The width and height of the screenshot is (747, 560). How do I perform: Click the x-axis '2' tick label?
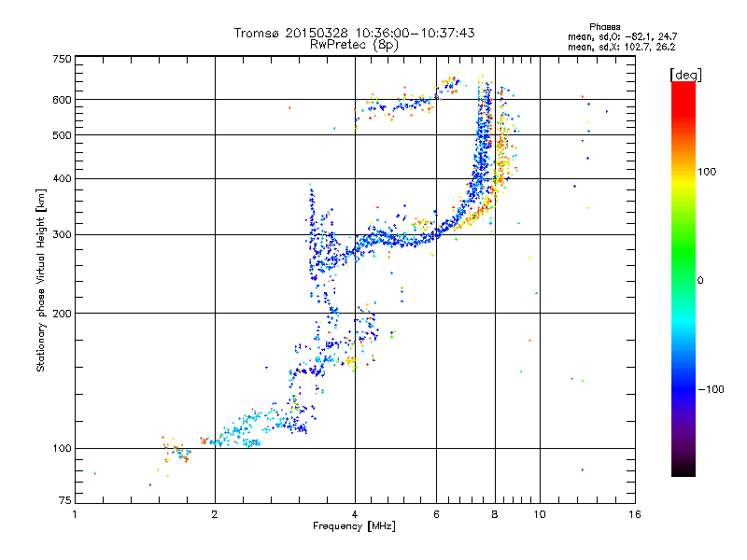pyautogui.click(x=215, y=514)
